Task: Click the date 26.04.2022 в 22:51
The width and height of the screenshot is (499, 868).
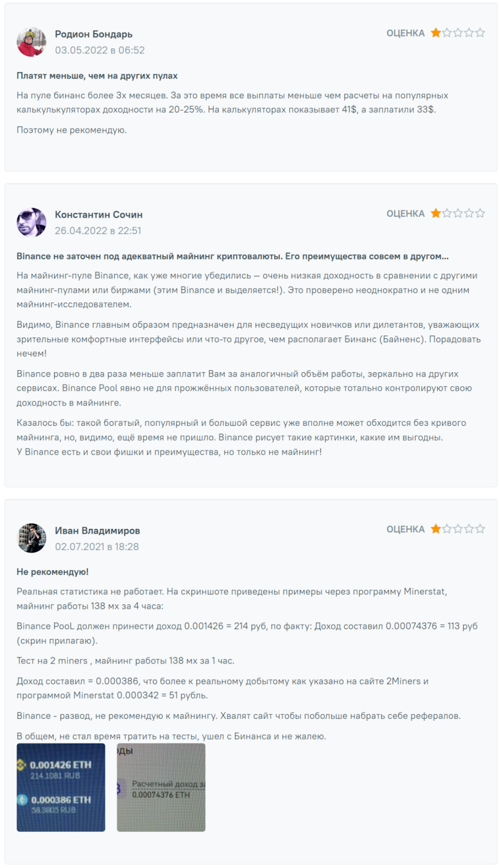Action: (98, 231)
